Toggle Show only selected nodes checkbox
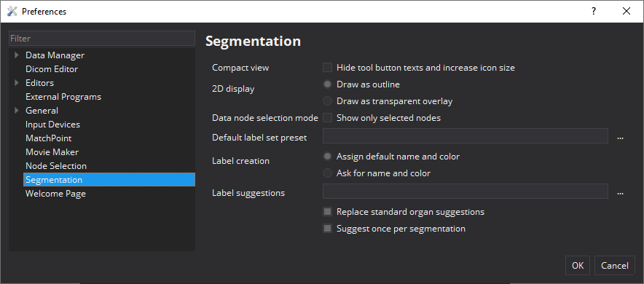 327,118
